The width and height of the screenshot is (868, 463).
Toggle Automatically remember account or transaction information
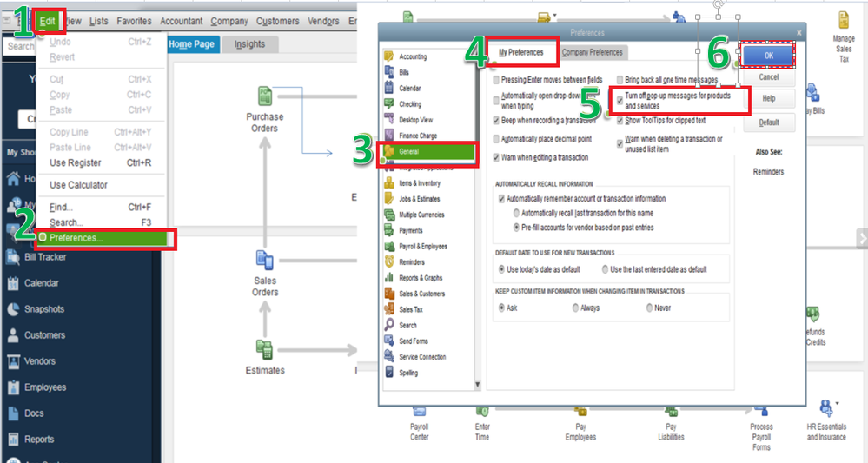[501, 199]
